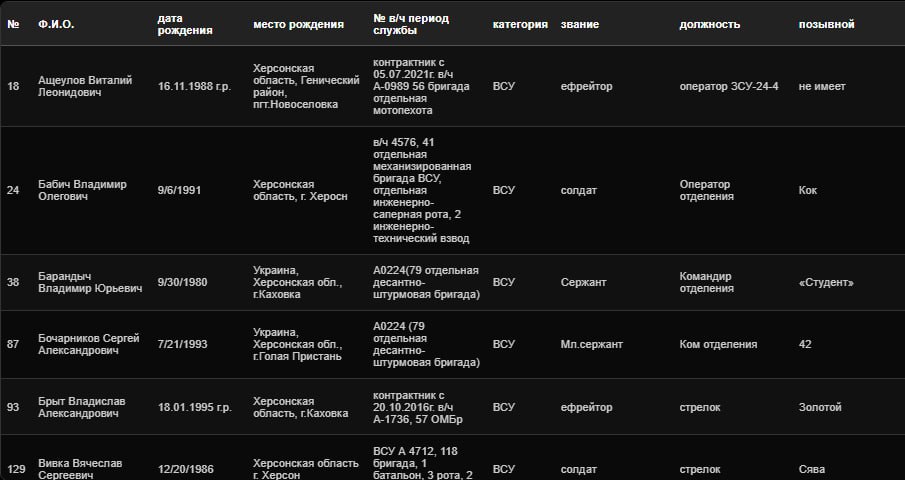Click the "не имеет" call sign cell

822,86
